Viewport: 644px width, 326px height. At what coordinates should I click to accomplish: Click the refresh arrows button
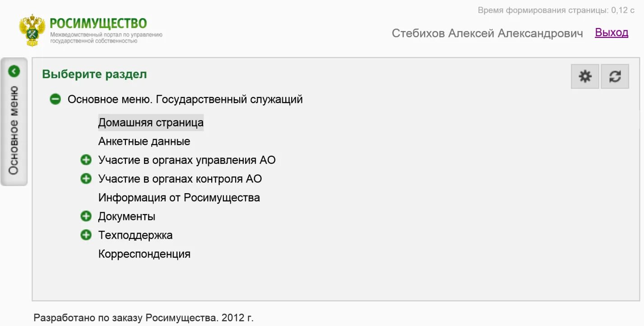615,76
